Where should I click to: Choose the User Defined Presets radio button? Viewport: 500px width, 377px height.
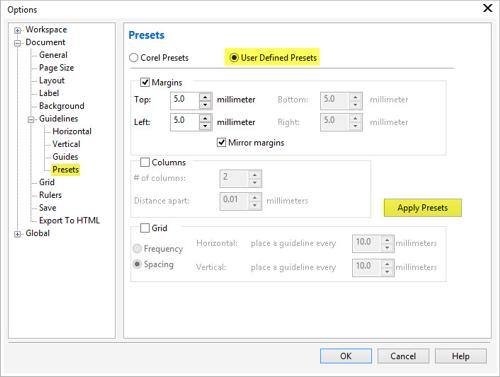pyautogui.click(x=234, y=58)
